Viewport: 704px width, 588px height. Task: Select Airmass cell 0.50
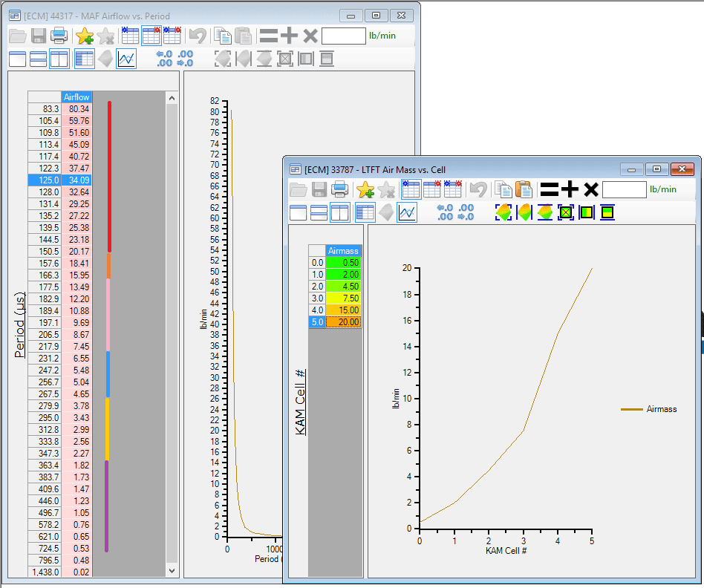point(344,263)
